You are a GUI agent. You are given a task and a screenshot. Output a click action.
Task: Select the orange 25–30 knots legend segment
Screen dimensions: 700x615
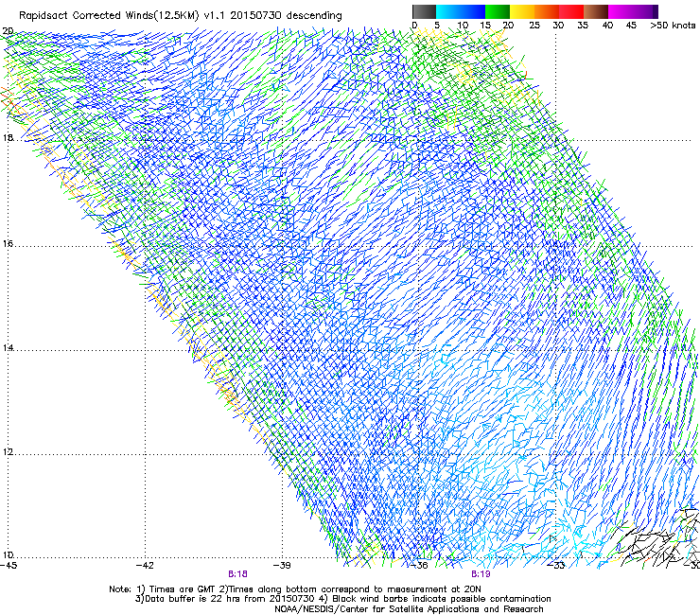pos(547,11)
